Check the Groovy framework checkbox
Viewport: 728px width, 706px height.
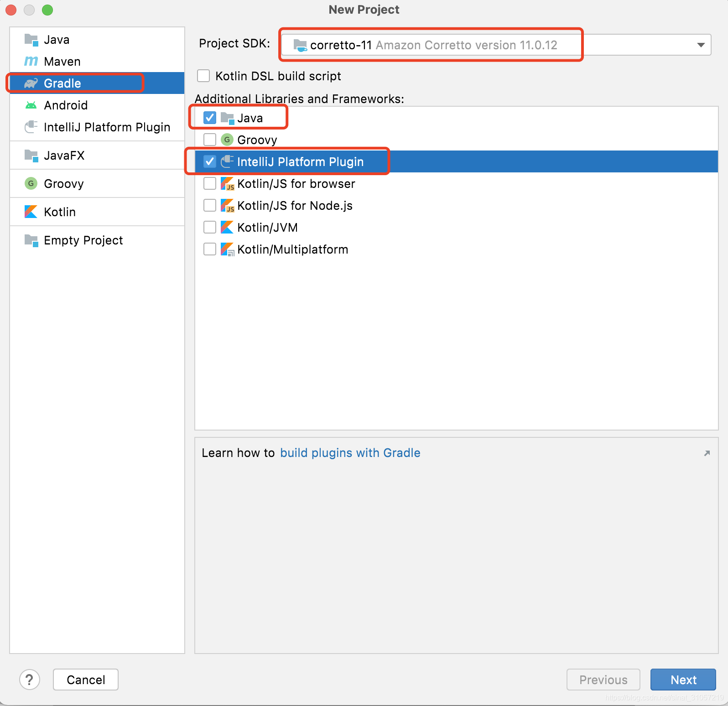click(x=210, y=140)
